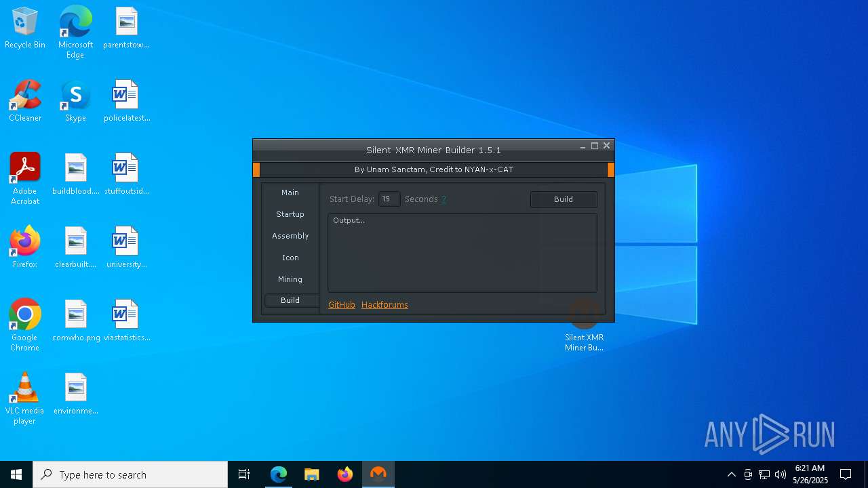Click the taskbar search box
The height and width of the screenshot is (488, 868).
(x=130, y=474)
